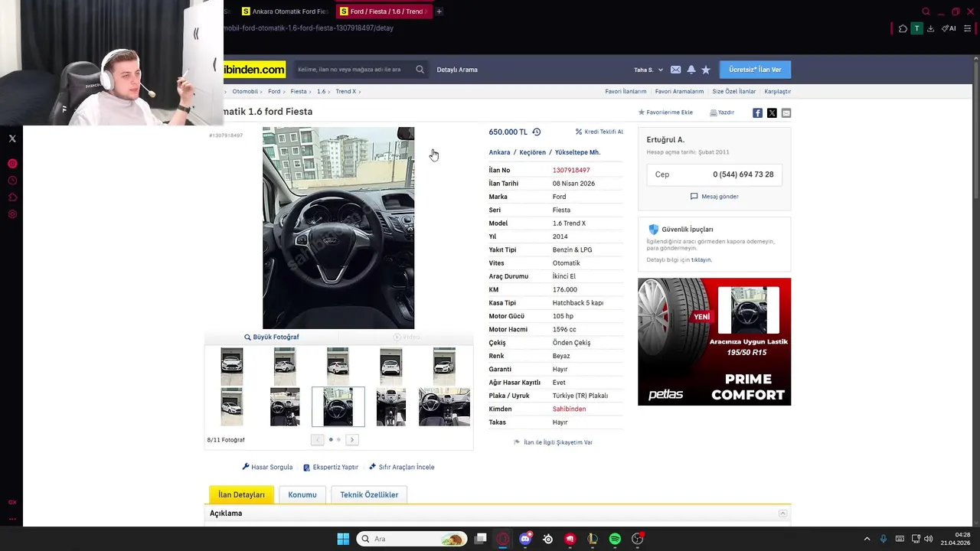
Task: Open Favori Aramalarım menu link
Action: point(679,91)
